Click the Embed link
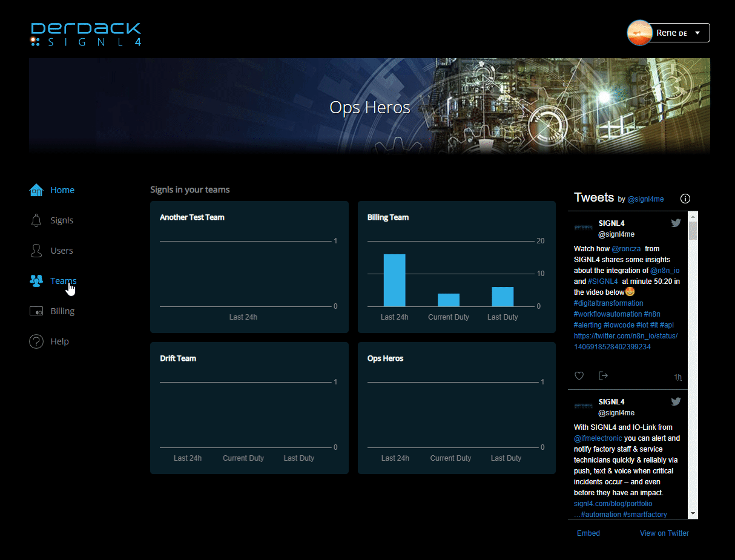 588,533
